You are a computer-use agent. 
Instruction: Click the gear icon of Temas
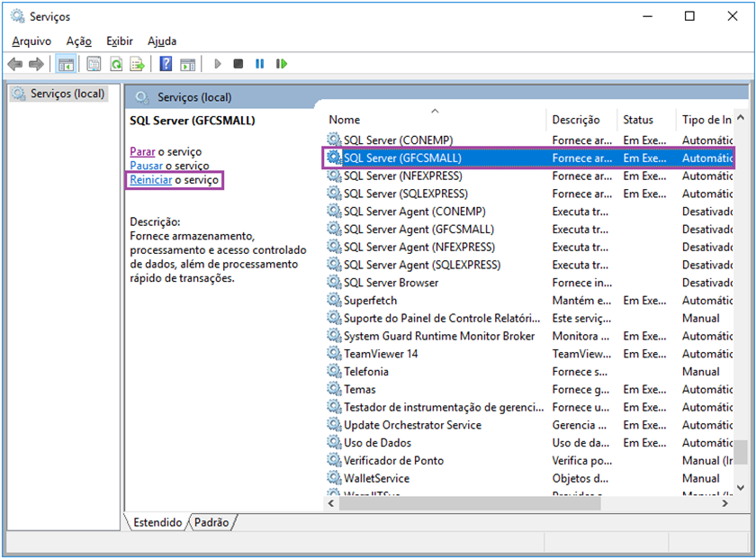pos(334,389)
